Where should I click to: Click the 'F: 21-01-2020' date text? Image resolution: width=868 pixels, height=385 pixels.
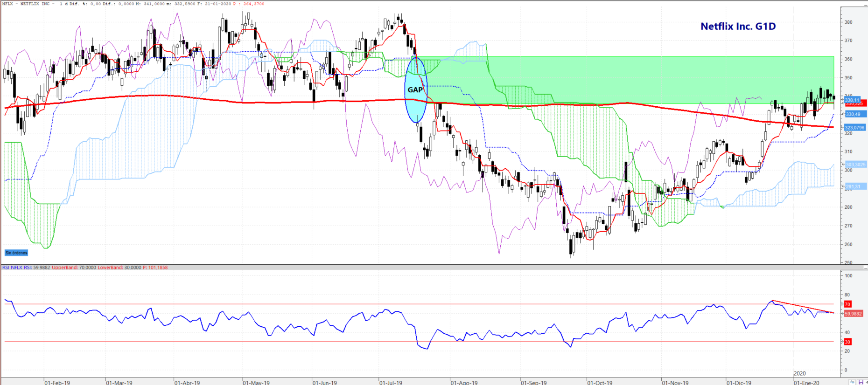tap(215, 4)
